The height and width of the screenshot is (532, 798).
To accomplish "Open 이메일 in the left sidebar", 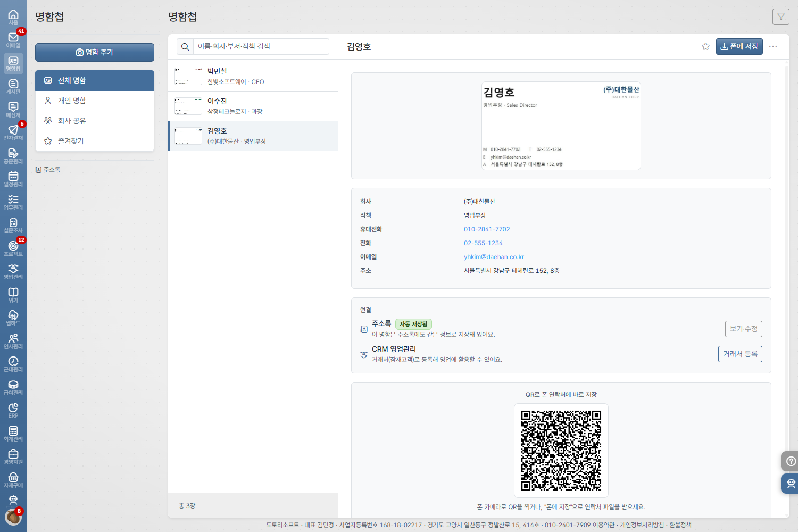I will (x=13, y=40).
